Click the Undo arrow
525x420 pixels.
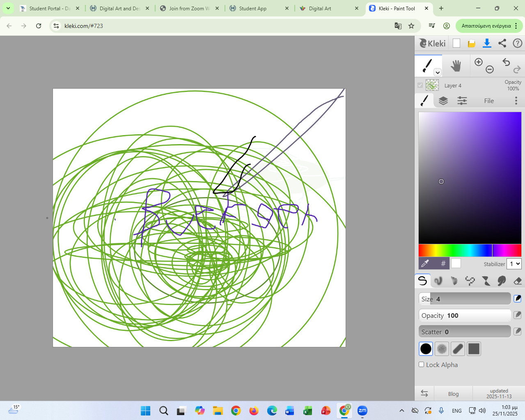click(506, 62)
